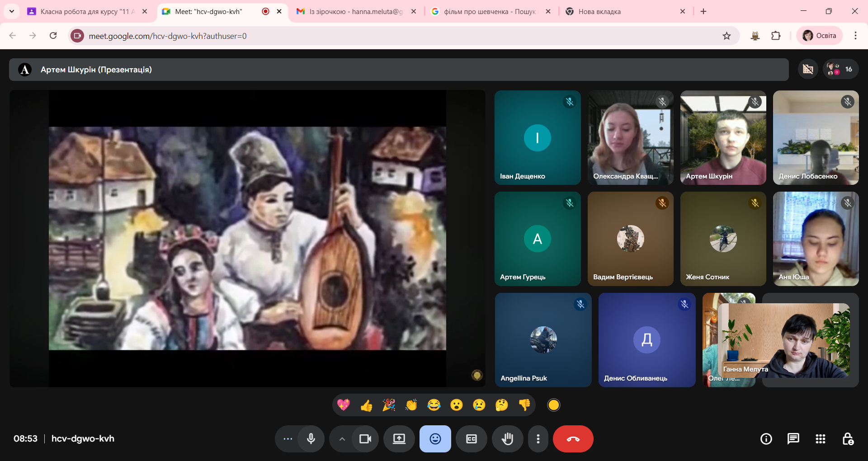Send the thinking face reaction
The width and height of the screenshot is (868, 461).
click(502, 405)
